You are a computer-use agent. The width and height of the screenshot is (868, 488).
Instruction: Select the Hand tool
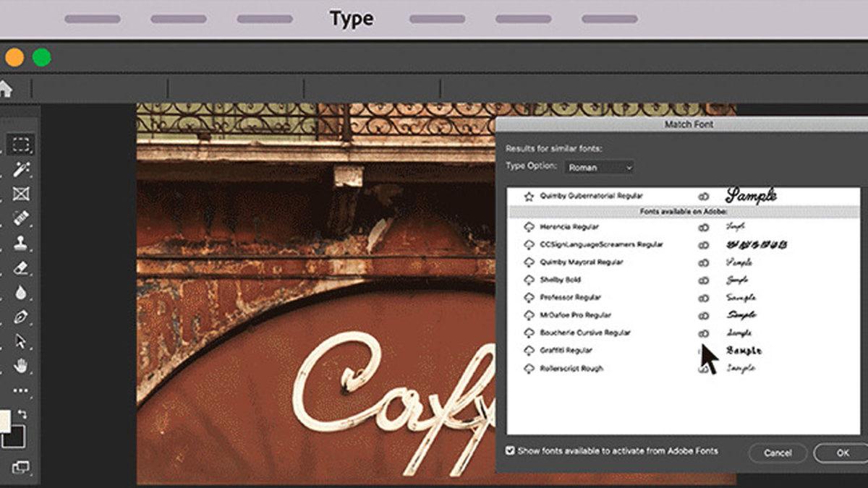(x=22, y=364)
